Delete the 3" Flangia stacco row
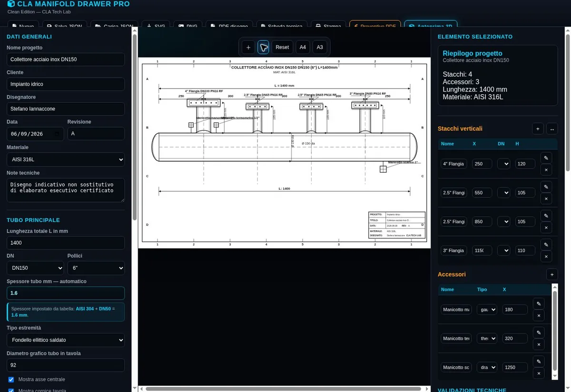This screenshot has height=392, width=571. tap(546, 256)
